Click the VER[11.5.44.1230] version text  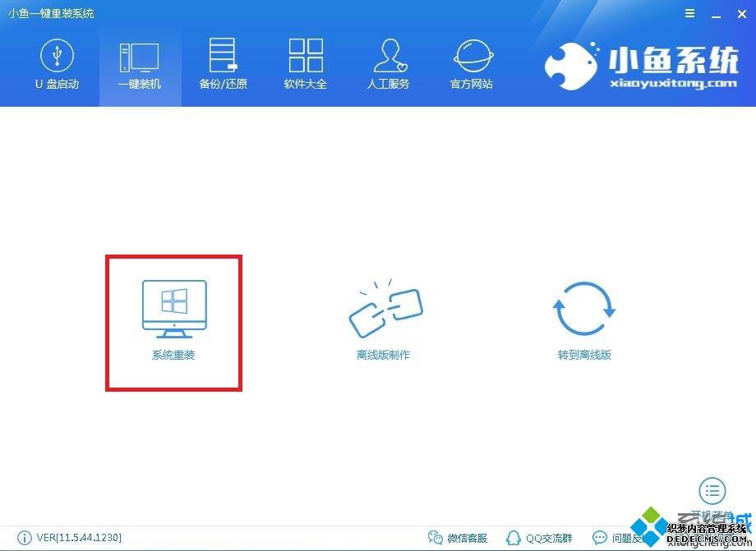79,538
